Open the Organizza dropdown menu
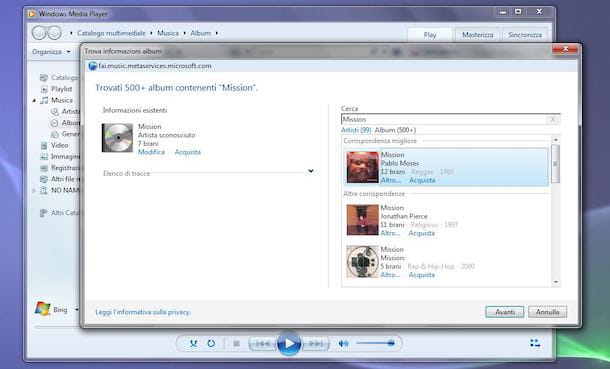This screenshot has width=610, height=369. [x=51, y=52]
